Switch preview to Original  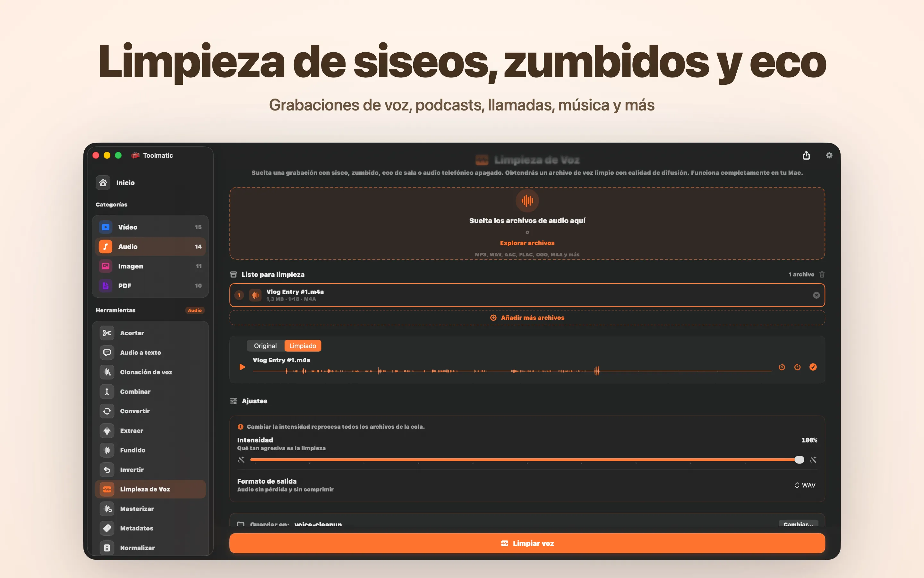(265, 346)
